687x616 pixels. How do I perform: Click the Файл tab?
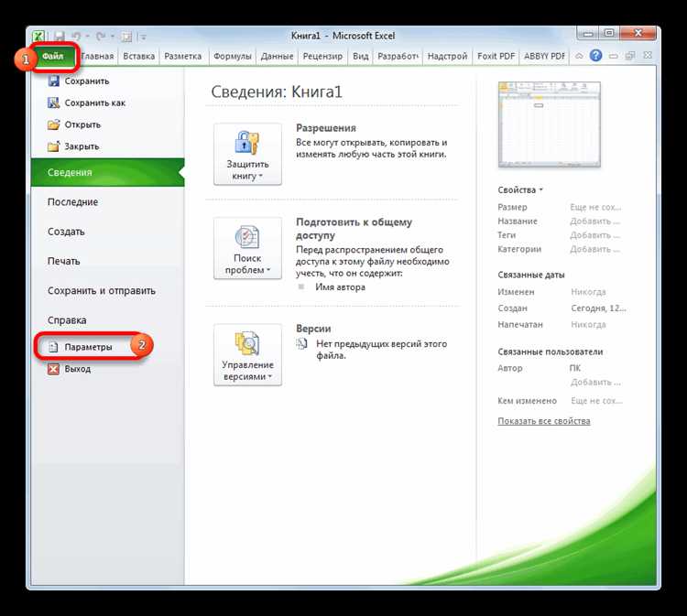coord(53,56)
